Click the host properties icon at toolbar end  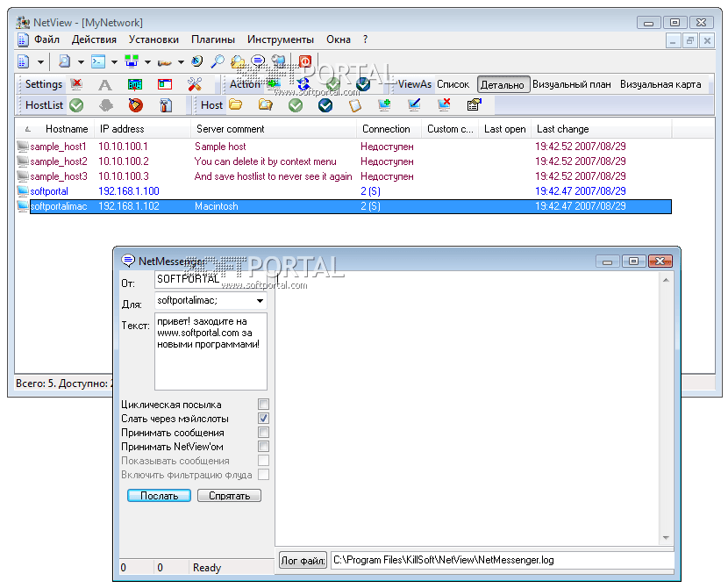pos(474,105)
